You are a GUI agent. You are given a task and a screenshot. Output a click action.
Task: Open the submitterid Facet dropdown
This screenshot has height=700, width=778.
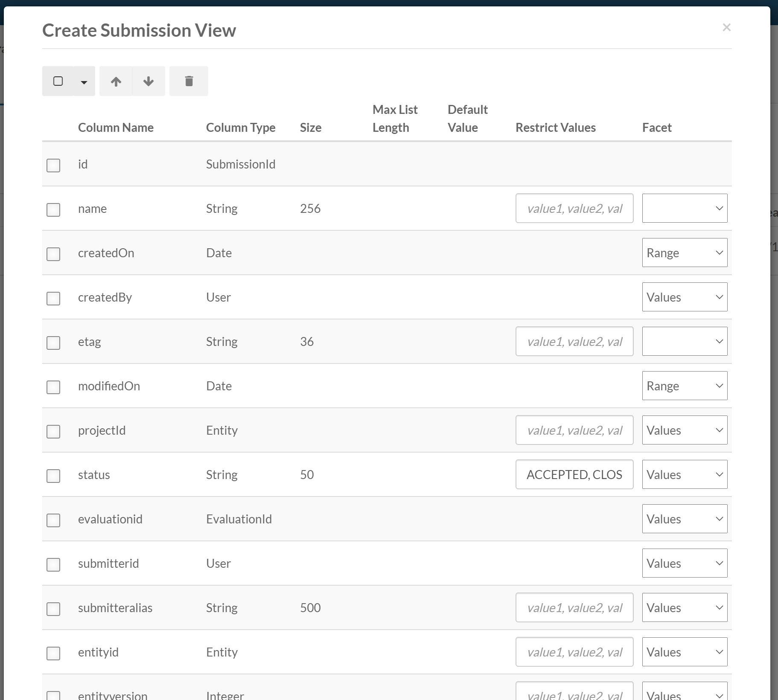pos(685,563)
